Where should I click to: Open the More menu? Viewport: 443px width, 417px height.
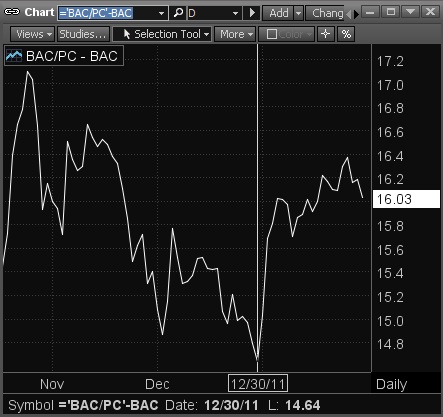click(x=235, y=34)
